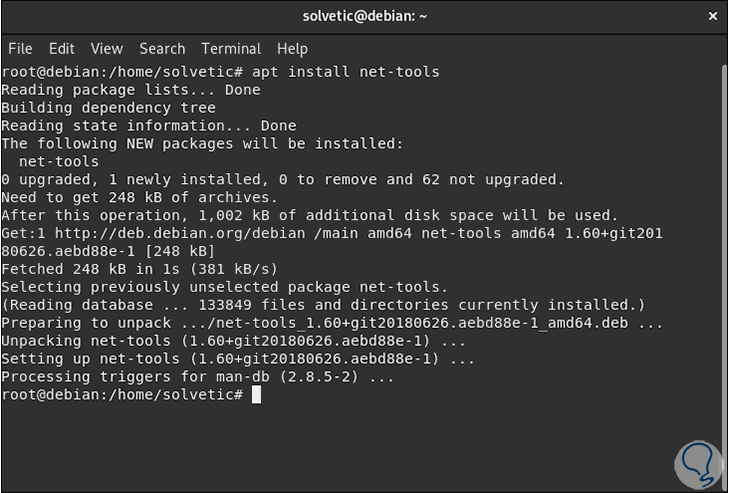Click the indented net-tools package name line
Image resolution: width=730 pixels, height=493 pixels.
click(x=58, y=162)
